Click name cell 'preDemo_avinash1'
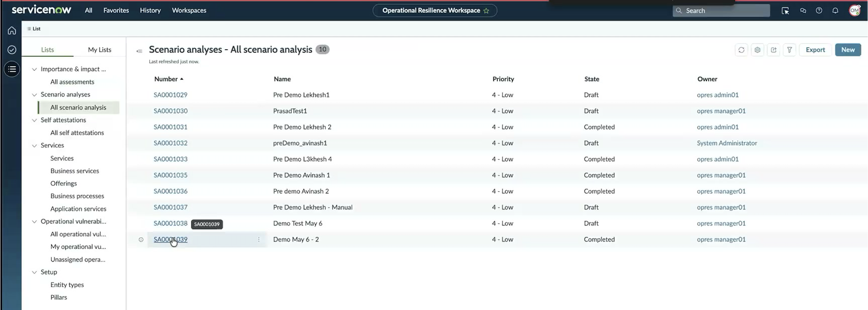The width and height of the screenshot is (868, 310). click(300, 143)
